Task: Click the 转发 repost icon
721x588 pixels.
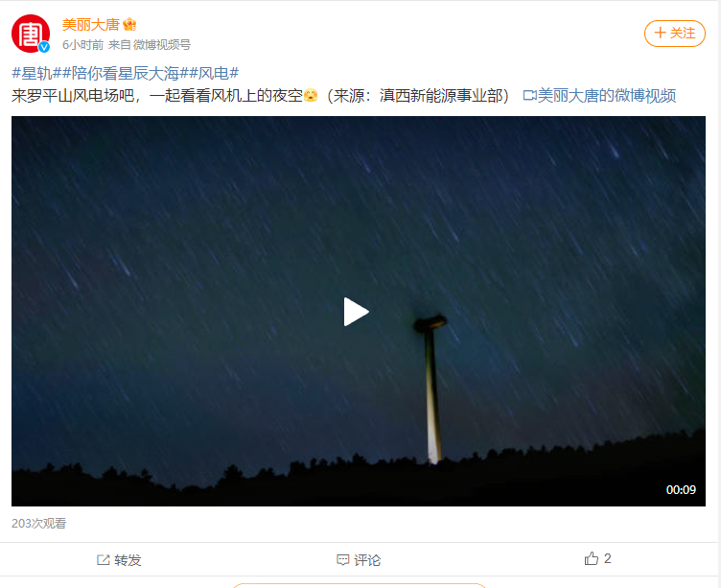Action: (x=103, y=560)
